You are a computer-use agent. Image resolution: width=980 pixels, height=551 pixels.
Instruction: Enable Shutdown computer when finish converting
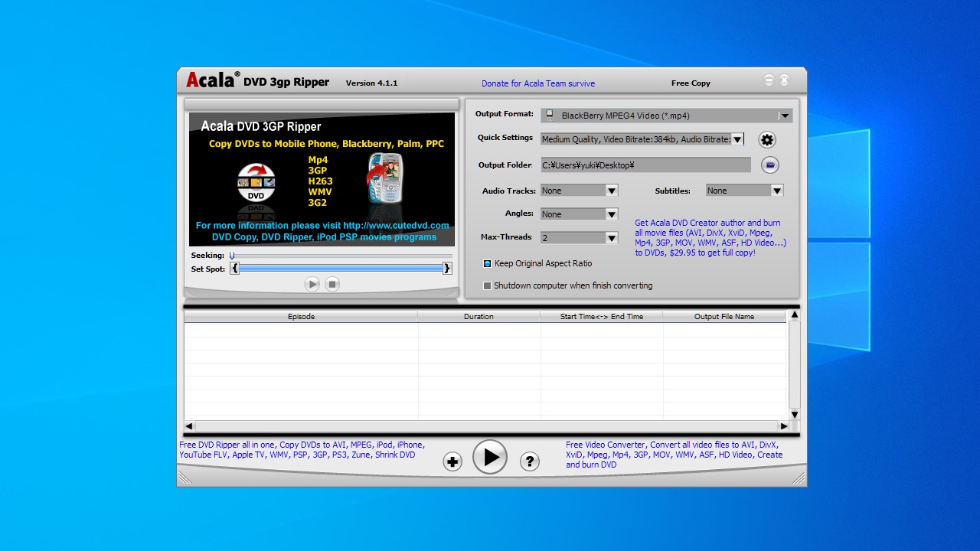487,285
